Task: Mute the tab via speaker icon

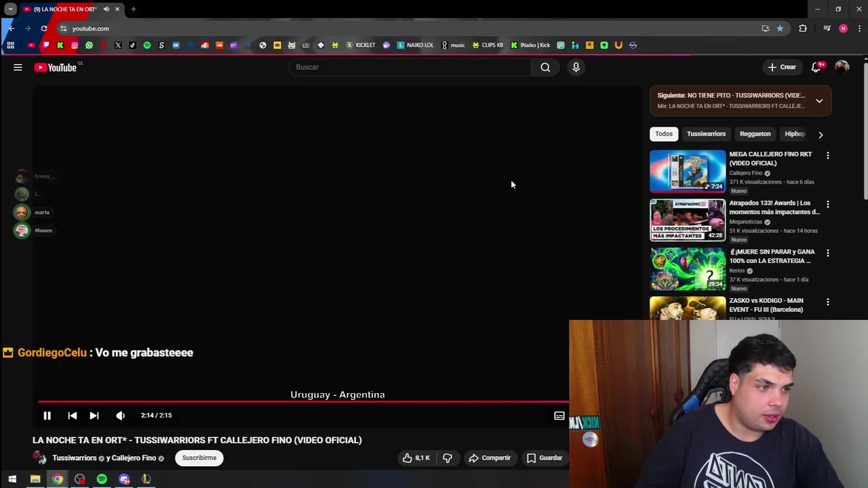Action: point(106,9)
